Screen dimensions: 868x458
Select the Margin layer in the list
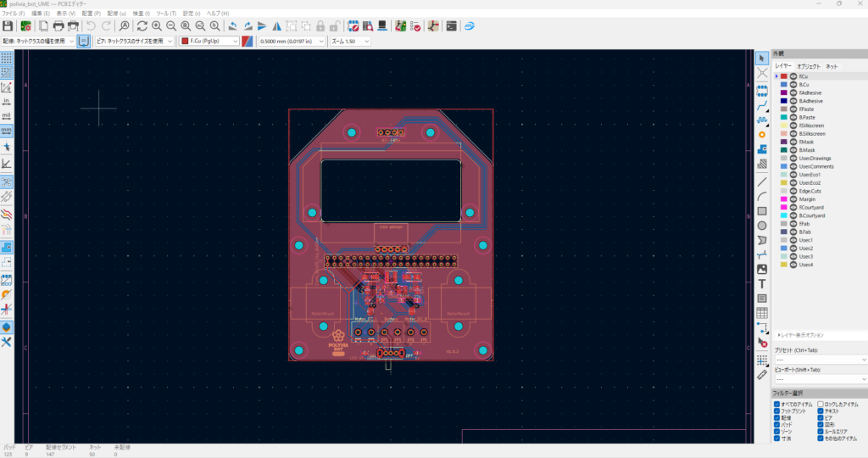click(x=806, y=199)
